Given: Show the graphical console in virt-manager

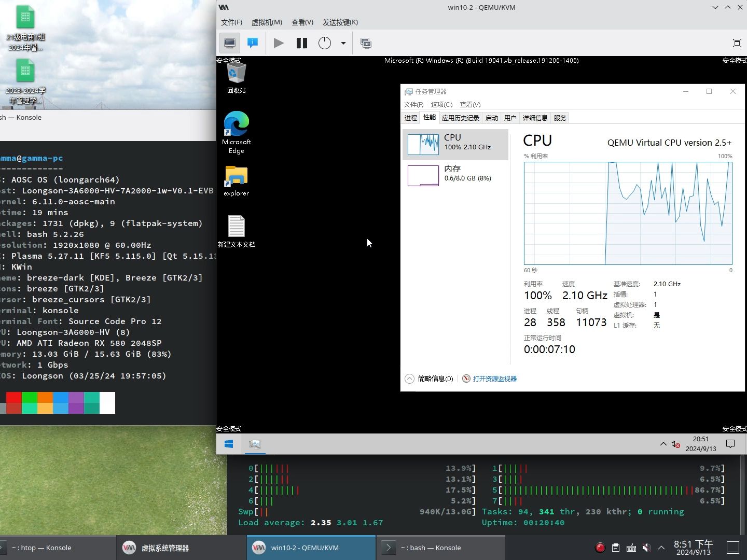Looking at the screenshot, I should click(230, 43).
